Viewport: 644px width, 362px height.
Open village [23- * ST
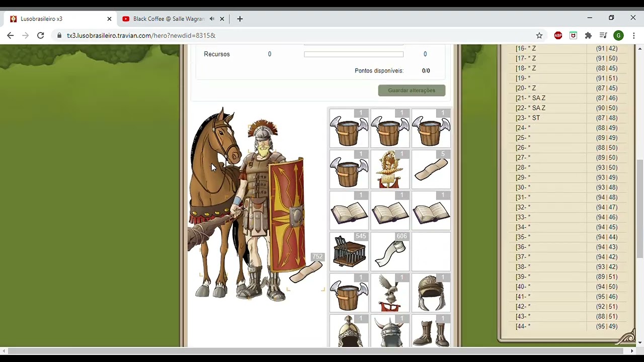click(x=528, y=118)
